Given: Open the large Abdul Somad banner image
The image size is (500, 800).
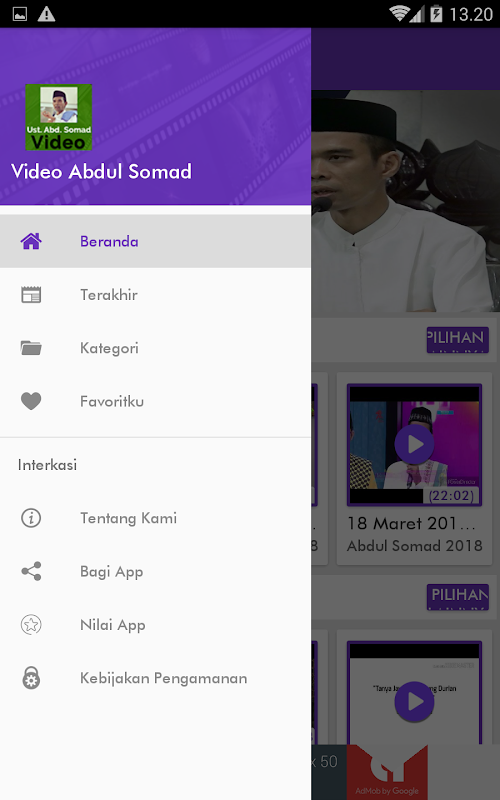Looking at the screenshot, I should tap(406, 201).
